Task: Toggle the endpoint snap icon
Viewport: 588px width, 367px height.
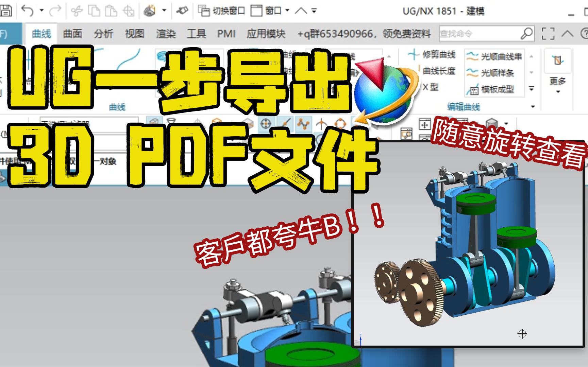Action: (285, 124)
